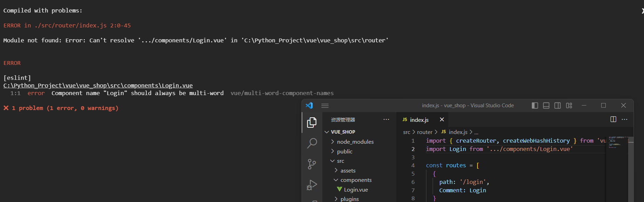Click the 'createWebHashHistory' import text
Viewport: 644px width, 202px height.
[x=536, y=141]
